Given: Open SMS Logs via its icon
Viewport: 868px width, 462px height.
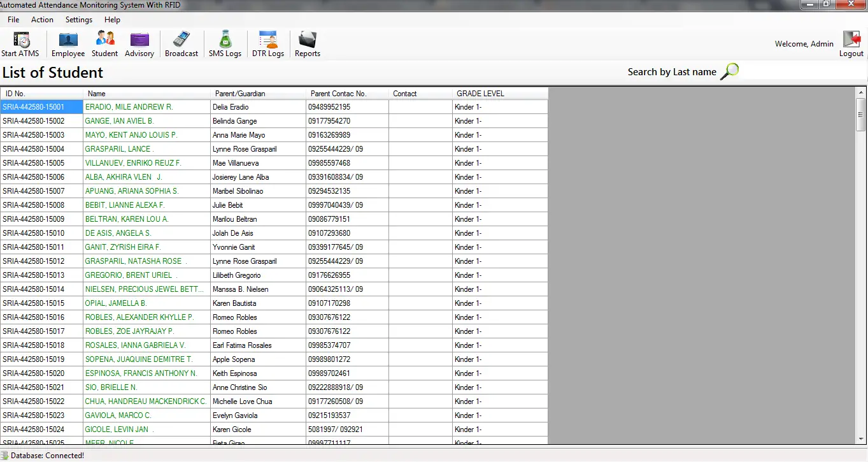Looking at the screenshot, I should point(224,42).
